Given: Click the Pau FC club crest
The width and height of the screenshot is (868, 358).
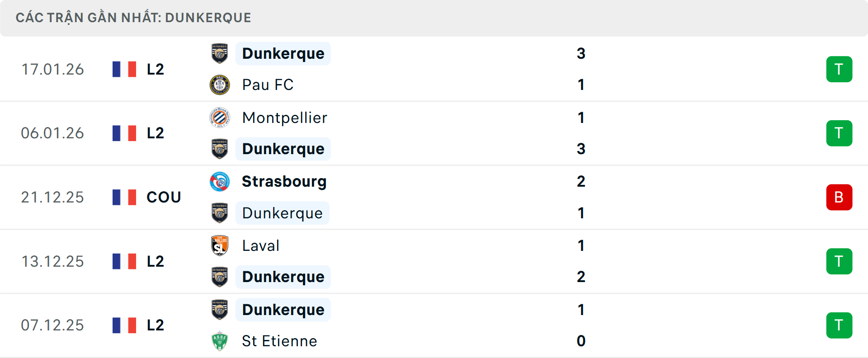Looking at the screenshot, I should coord(220,85).
